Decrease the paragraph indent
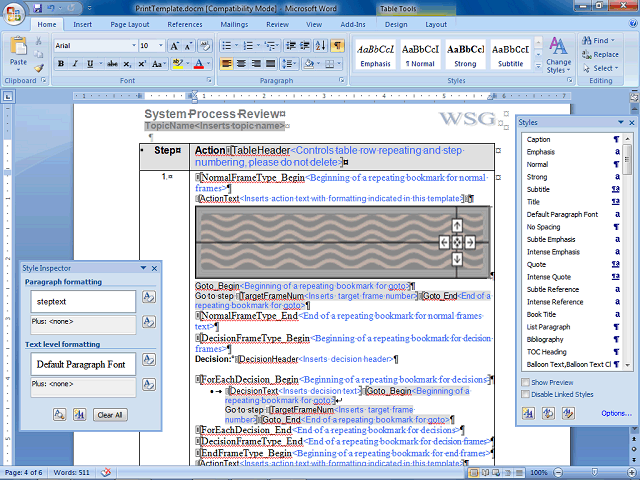Viewport: 640px width, 480px height. [x=291, y=46]
